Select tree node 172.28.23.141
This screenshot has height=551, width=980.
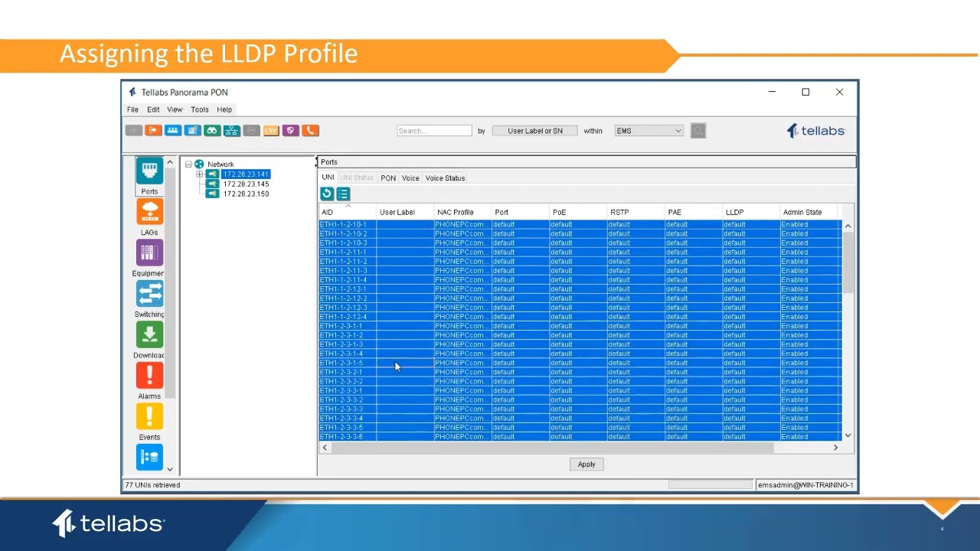pyautogui.click(x=246, y=174)
